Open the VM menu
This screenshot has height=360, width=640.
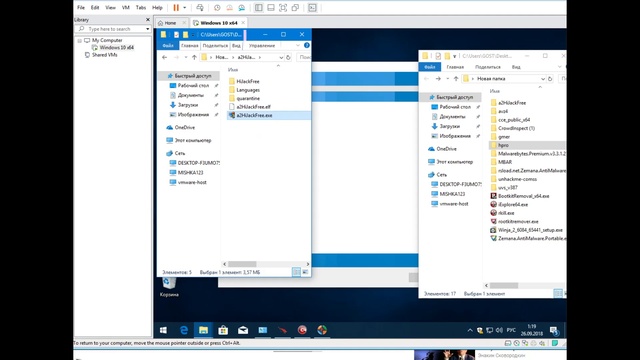pyautogui.click(x=126, y=7)
